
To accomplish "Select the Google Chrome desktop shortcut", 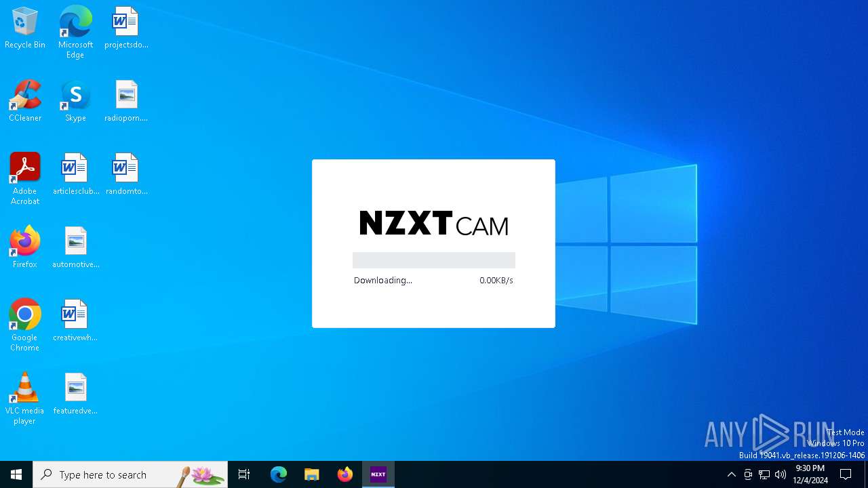I will click(x=25, y=325).
